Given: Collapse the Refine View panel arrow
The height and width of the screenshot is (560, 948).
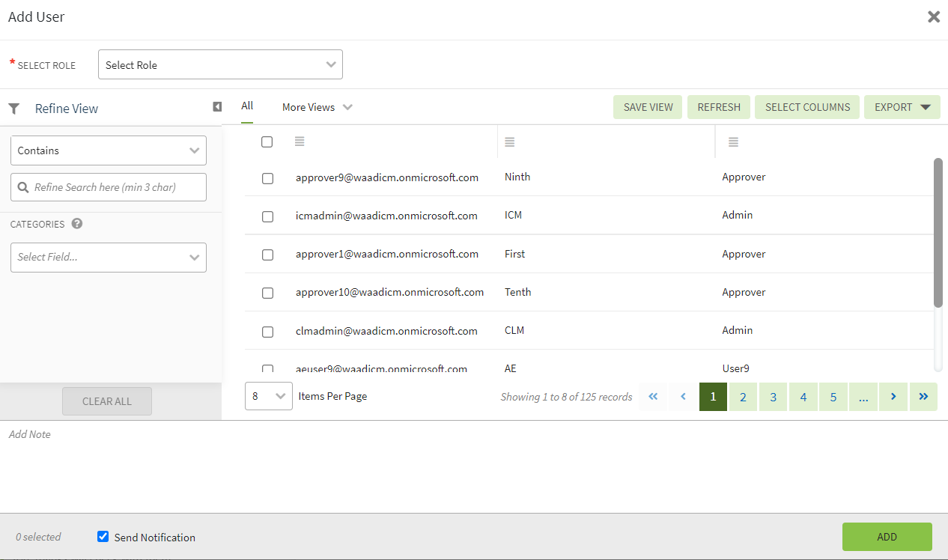Looking at the screenshot, I should point(217,107).
